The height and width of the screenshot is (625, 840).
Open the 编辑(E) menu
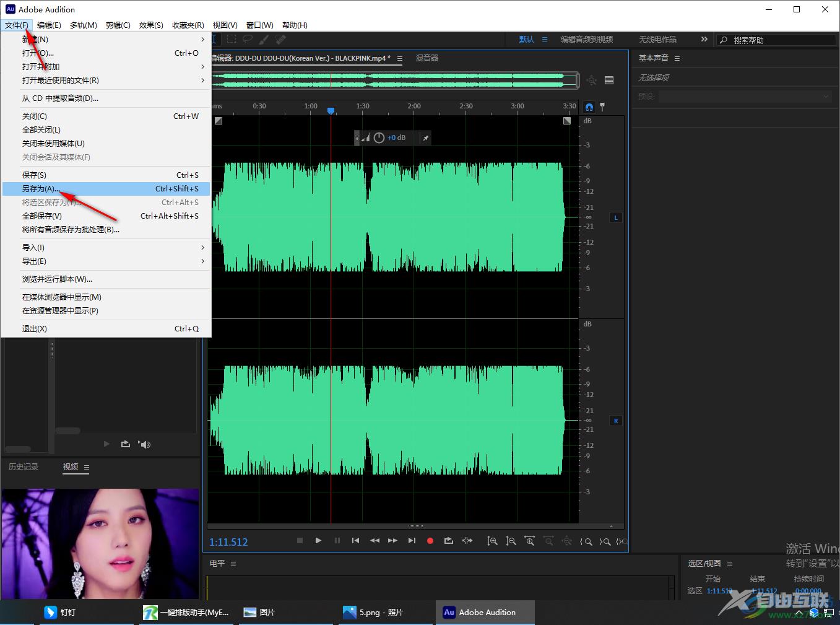click(49, 25)
